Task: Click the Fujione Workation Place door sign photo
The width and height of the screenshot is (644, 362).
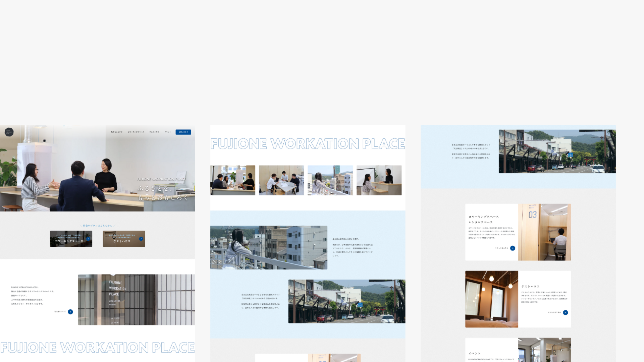Action: point(137,300)
